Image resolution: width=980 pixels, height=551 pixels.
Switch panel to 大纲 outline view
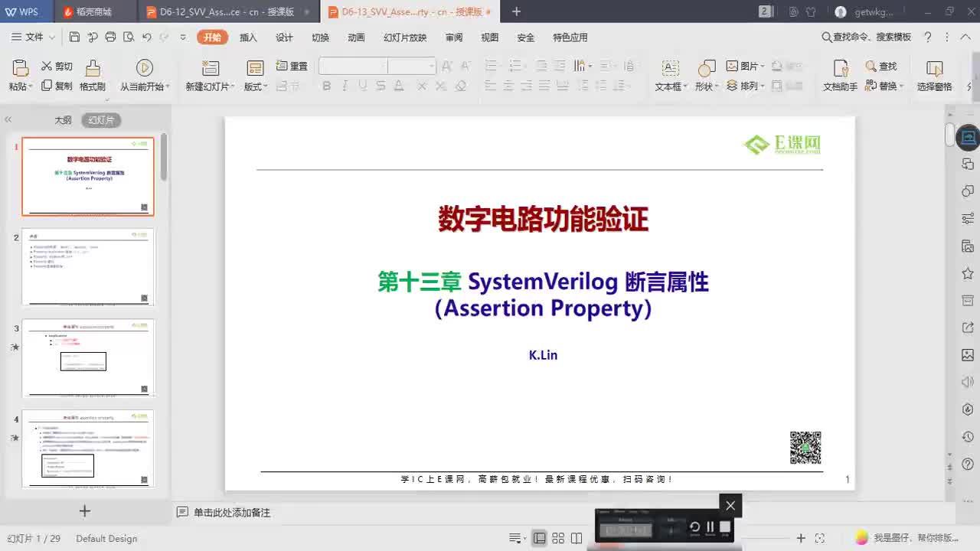(x=63, y=120)
